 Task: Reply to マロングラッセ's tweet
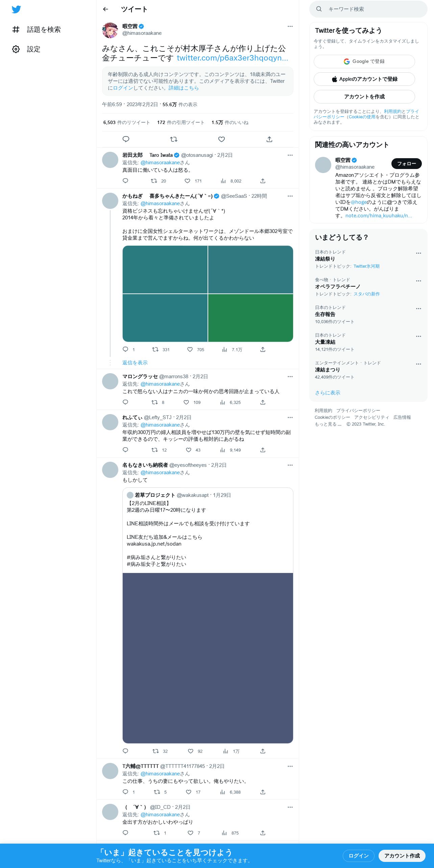125,402
